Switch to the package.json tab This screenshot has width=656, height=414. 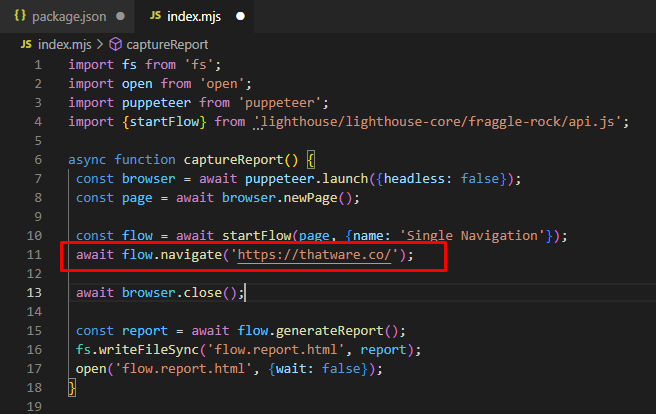tap(67, 17)
